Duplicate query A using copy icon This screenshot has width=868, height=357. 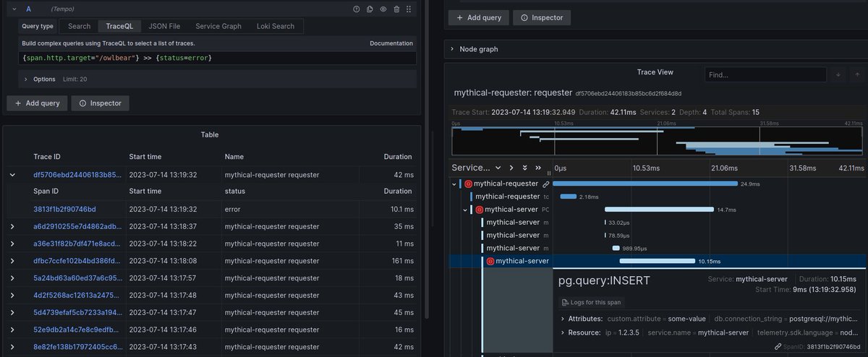click(370, 9)
